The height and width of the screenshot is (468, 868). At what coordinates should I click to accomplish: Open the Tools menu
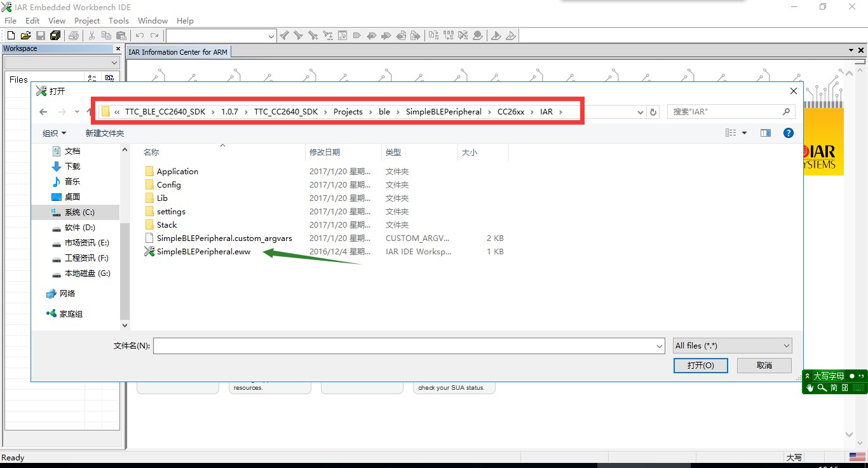point(119,21)
